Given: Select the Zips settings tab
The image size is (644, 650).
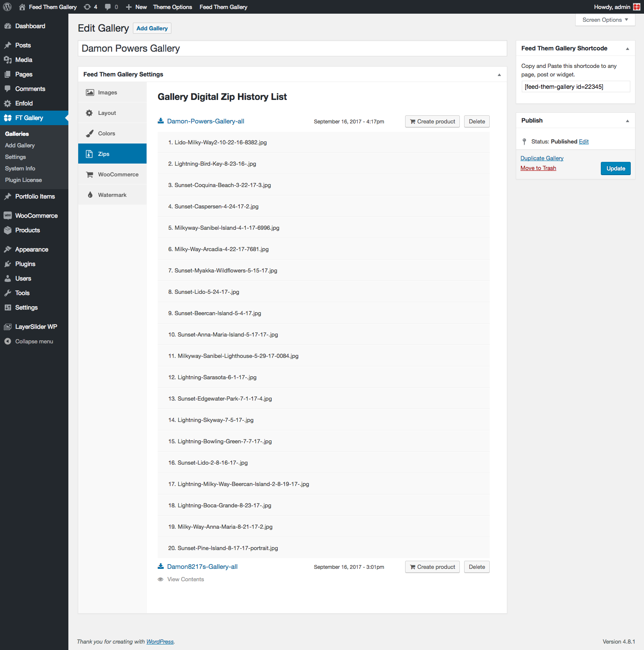Looking at the screenshot, I should coord(112,154).
